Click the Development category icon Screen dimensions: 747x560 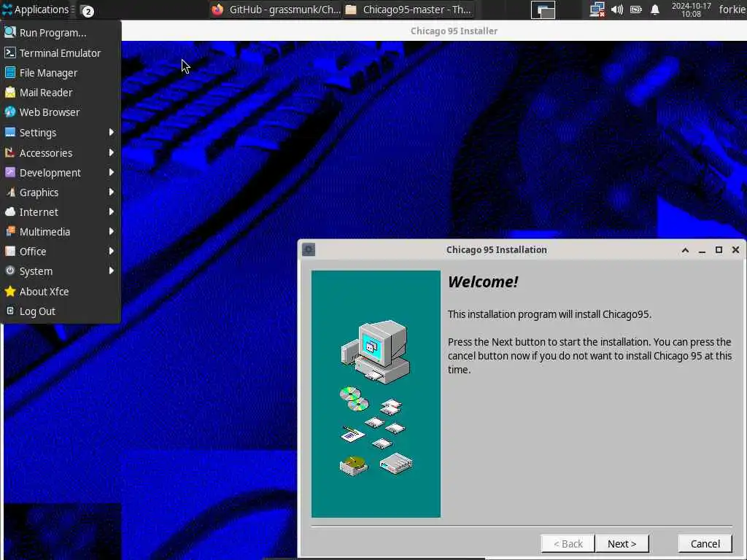10,172
